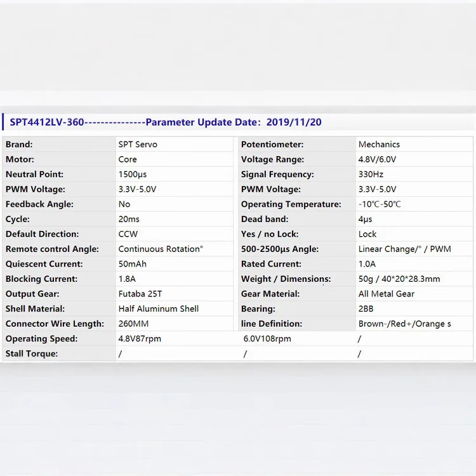Select the 'CCW' direction value

[128, 234]
